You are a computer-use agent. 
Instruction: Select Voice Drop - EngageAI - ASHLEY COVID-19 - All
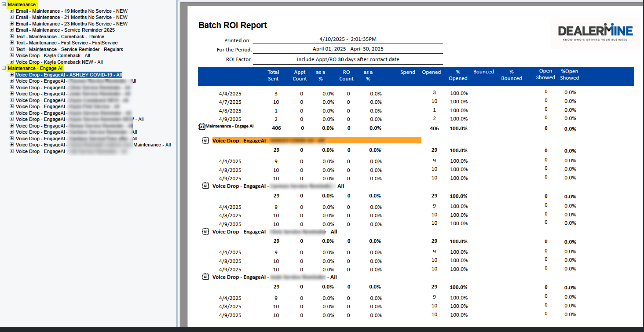tap(69, 75)
